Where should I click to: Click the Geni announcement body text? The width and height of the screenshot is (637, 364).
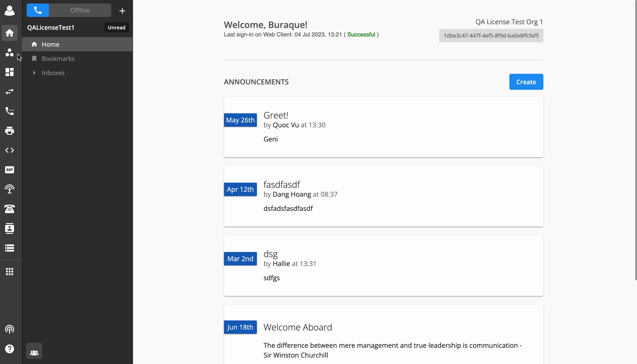click(270, 139)
